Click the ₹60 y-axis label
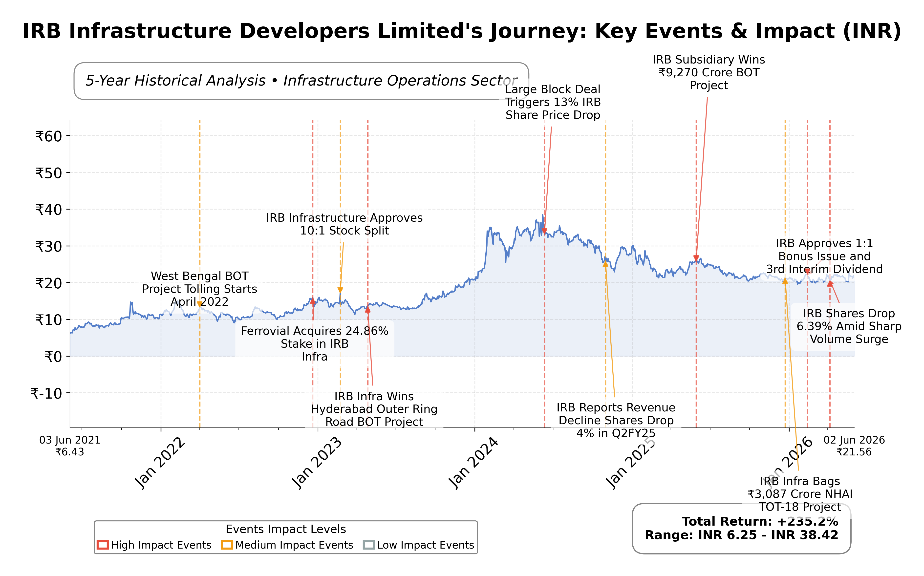The width and height of the screenshot is (924, 576). pyautogui.click(x=49, y=136)
